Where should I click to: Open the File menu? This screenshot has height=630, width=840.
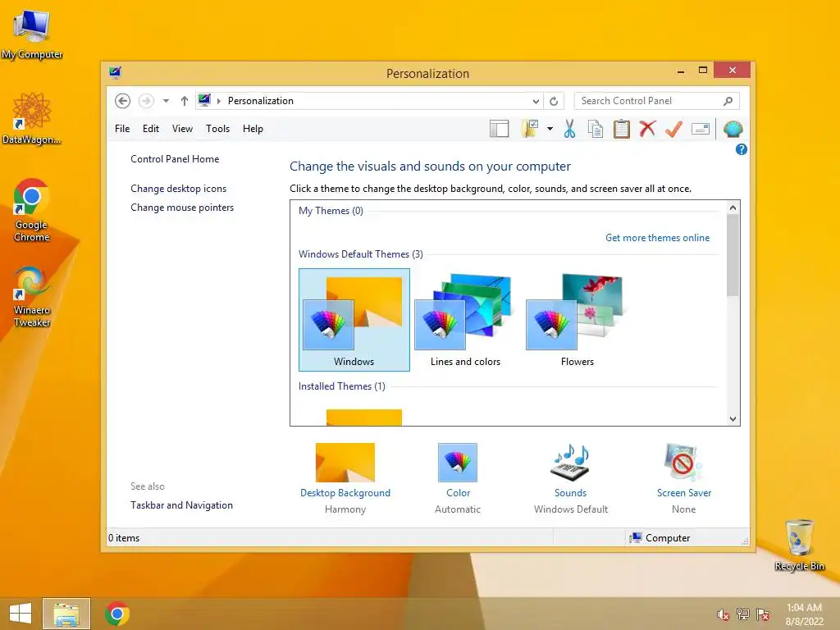tap(122, 129)
